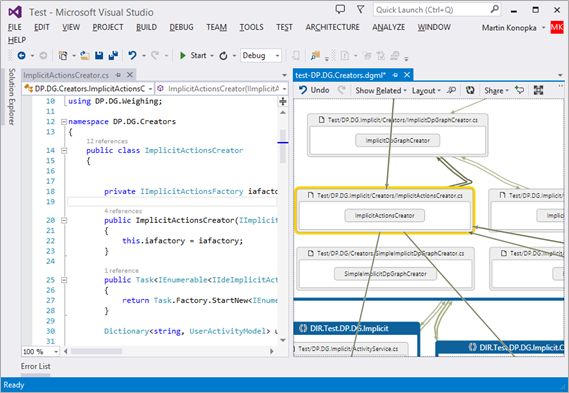Open the HELP menu

pos(17,40)
